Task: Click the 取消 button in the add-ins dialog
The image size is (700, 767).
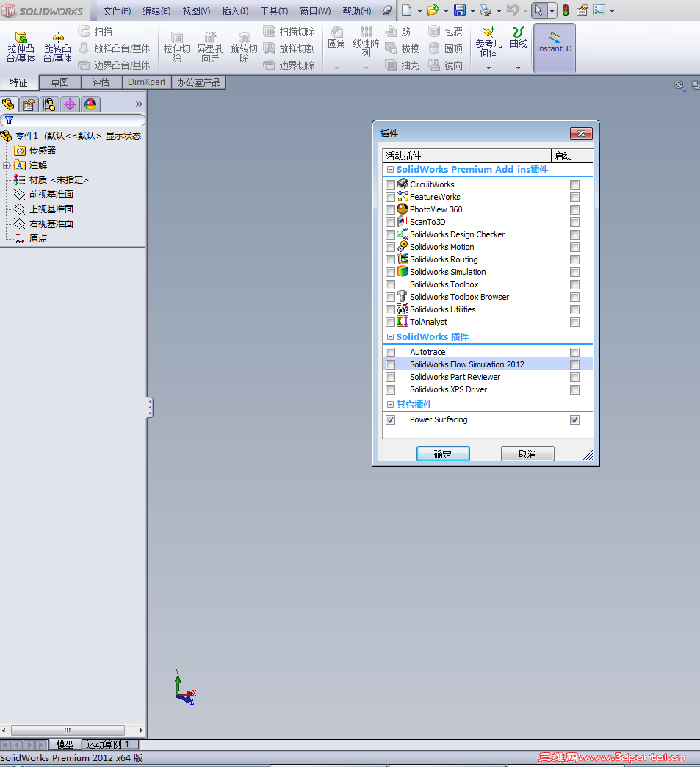Action: coord(527,453)
